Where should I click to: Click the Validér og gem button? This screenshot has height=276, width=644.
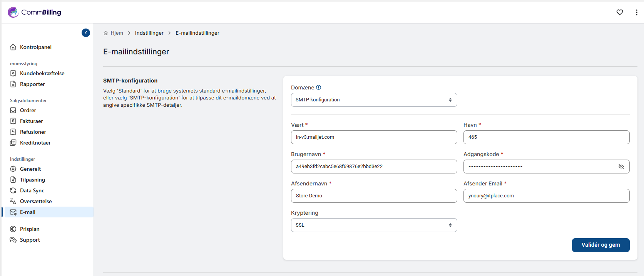pyautogui.click(x=601, y=245)
